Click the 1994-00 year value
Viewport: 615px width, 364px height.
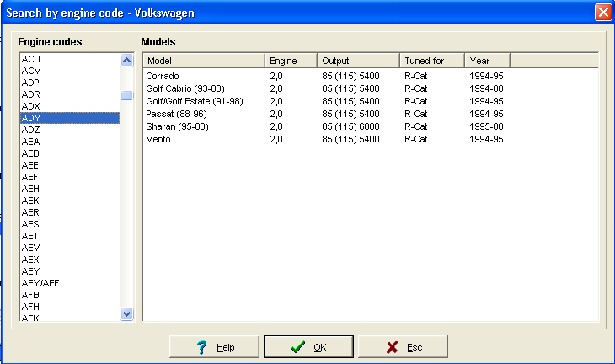486,88
